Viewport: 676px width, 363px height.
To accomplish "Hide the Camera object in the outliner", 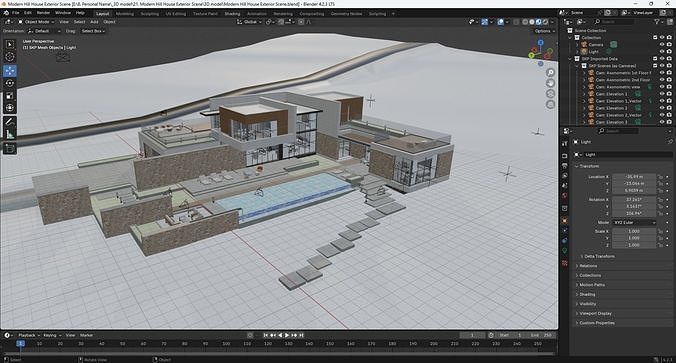I will (x=662, y=44).
